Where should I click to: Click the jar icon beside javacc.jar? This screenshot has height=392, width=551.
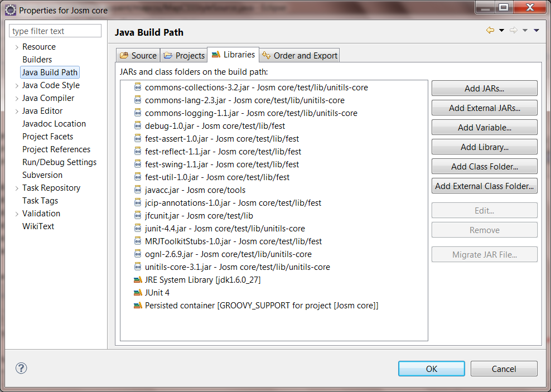[138, 190]
